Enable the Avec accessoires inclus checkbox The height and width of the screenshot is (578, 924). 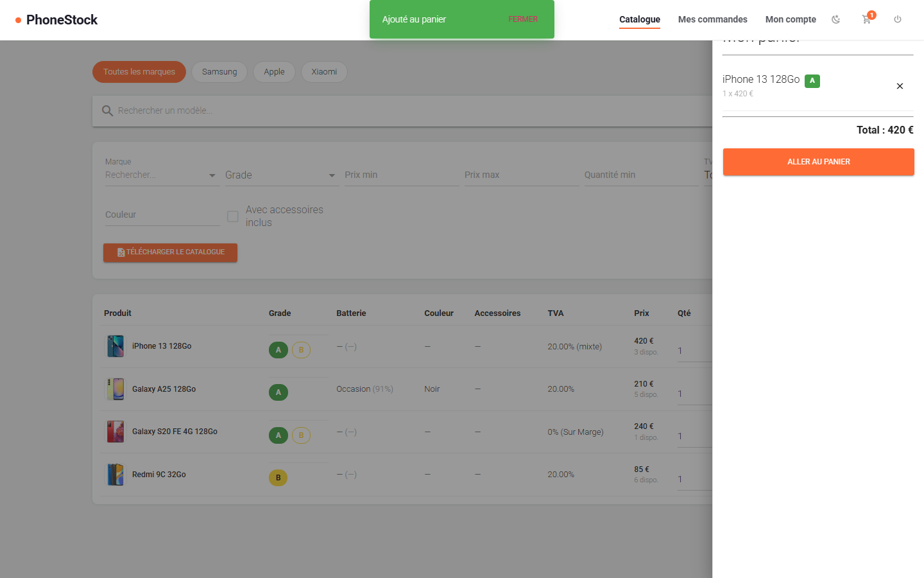click(x=233, y=216)
